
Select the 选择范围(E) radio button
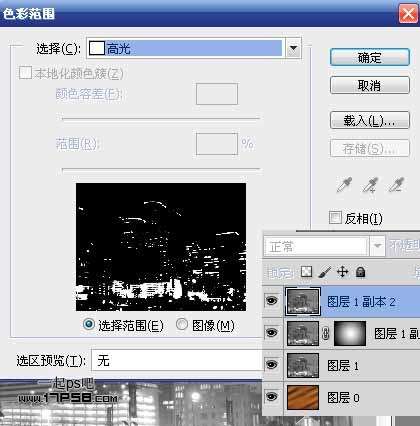[89, 324]
